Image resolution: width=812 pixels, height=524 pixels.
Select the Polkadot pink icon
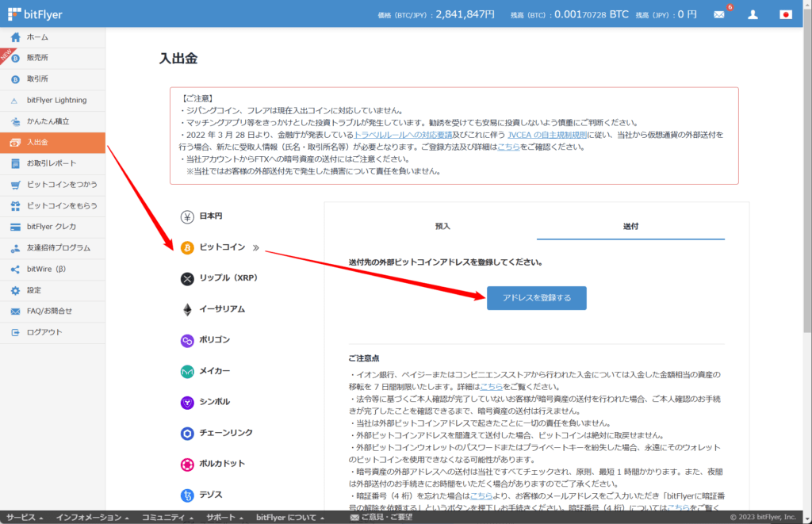pos(187,465)
